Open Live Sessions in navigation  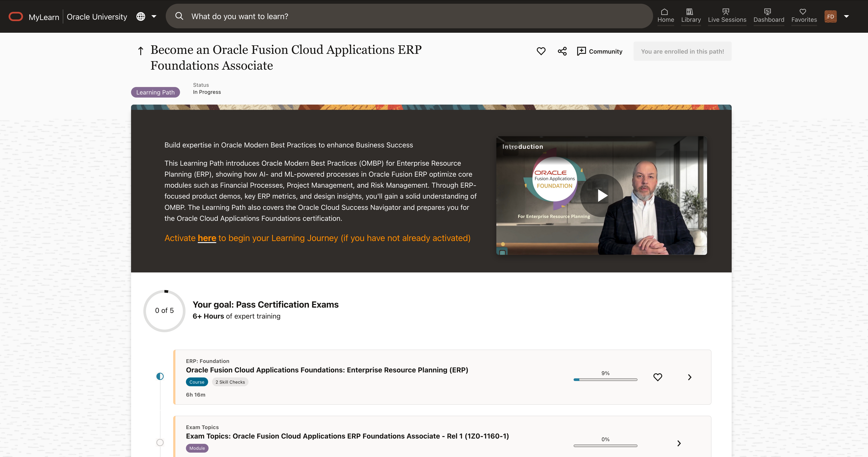727,16
